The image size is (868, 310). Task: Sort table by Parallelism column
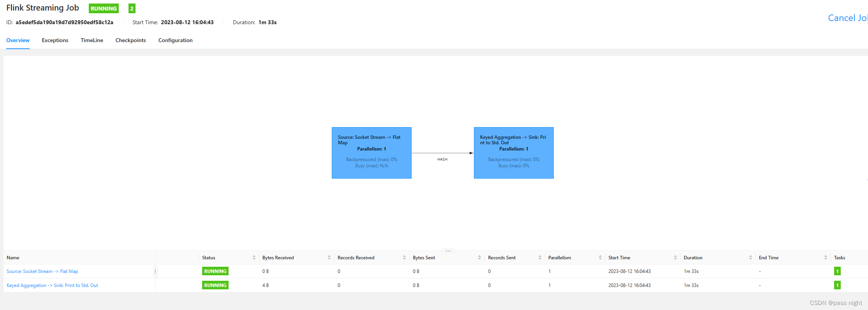tap(600, 257)
